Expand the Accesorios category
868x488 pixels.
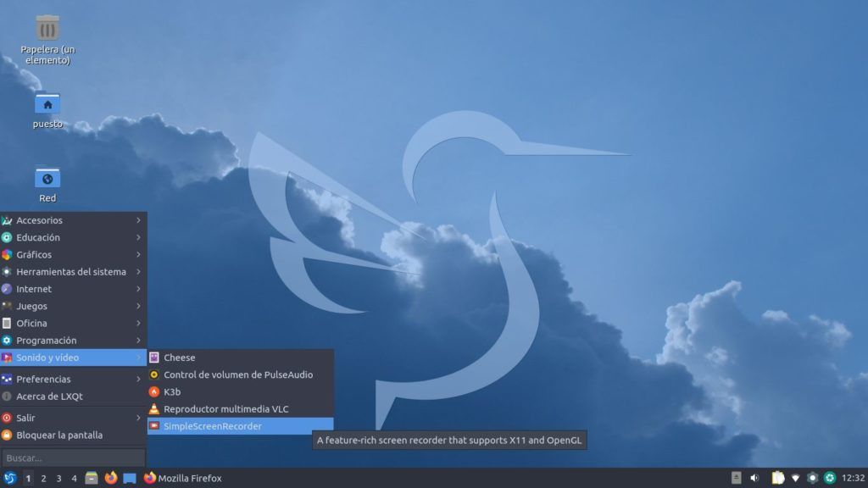(39, 220)
